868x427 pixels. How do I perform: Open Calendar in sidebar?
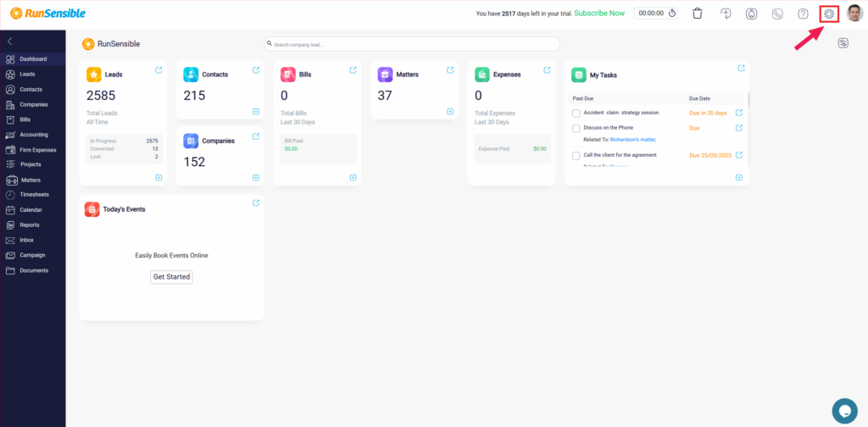pyautogui.click(x=33, y=209)
